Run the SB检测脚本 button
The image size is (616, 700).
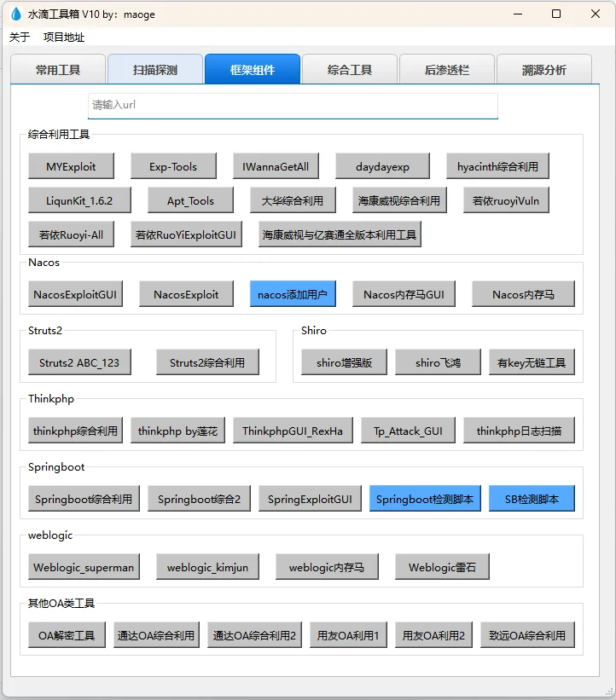click(532, 499)
